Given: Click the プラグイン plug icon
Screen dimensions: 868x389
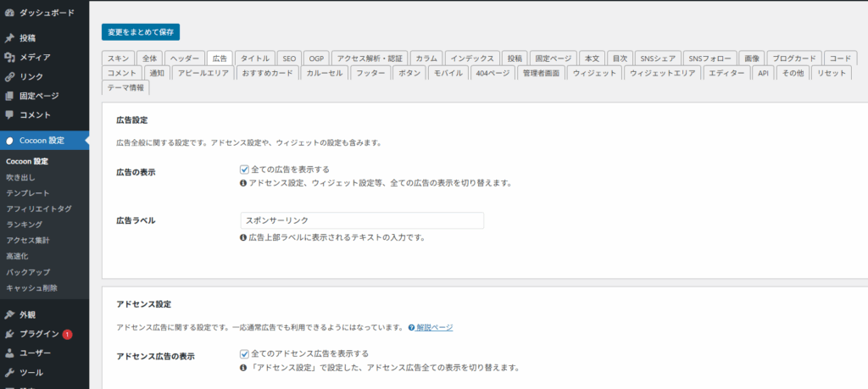Looking at the screenshot, I should (x=9, y=334).
